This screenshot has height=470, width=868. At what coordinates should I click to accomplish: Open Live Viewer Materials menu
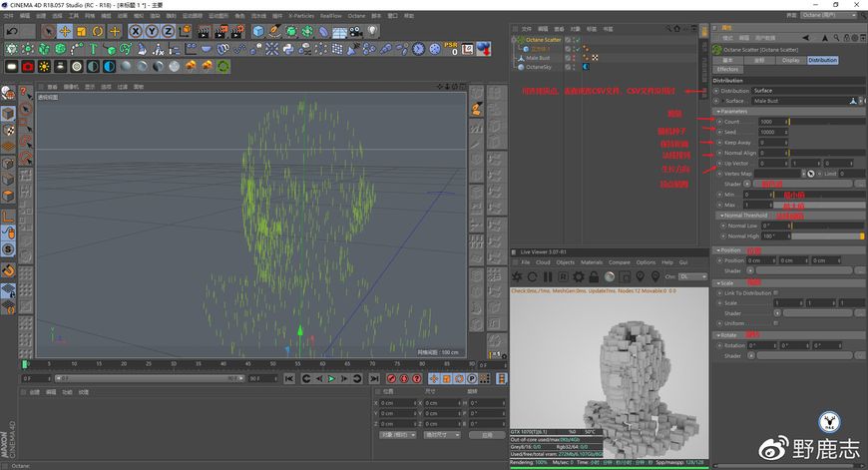[592, 262]
